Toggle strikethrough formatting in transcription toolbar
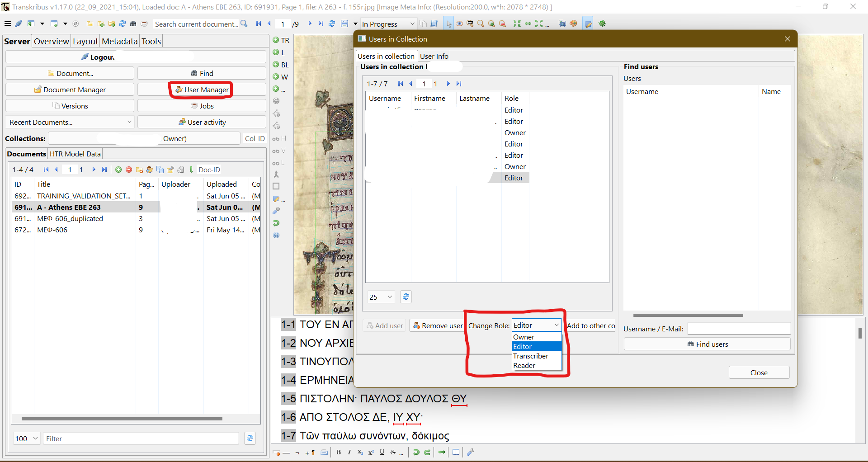The width and height of the screenshot is (868, 462). coord(393,452)
